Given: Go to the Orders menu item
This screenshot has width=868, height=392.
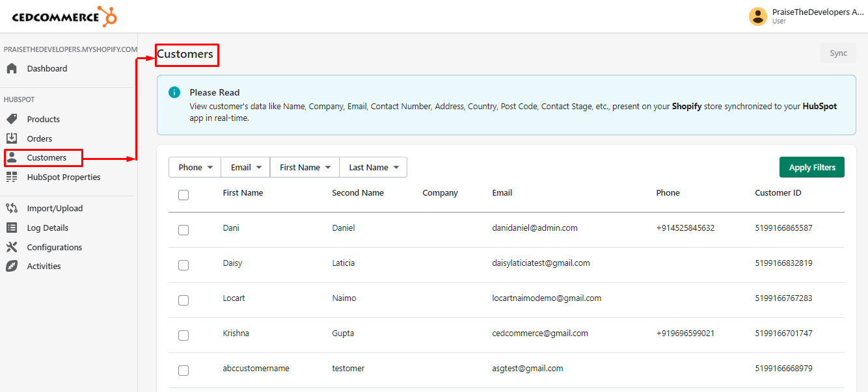Looking at the screenshot, I should pos(39,138).
